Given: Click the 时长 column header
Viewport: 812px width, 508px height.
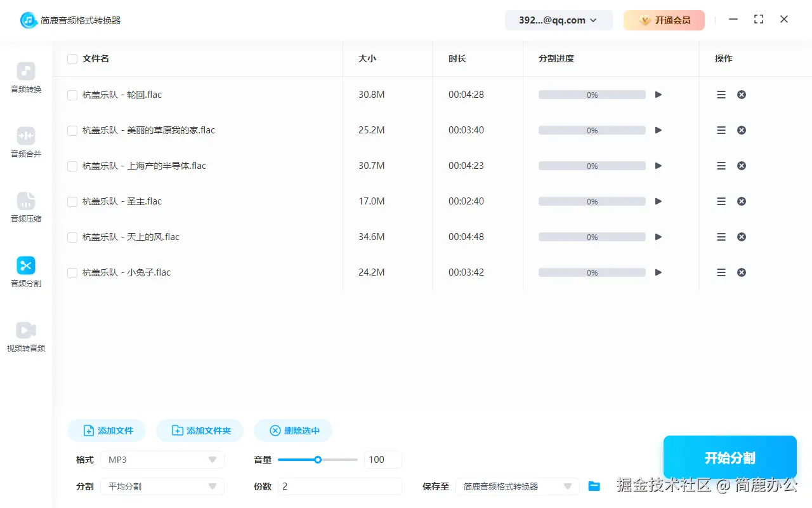Looking at the screenshot, I should pos(457,58).
